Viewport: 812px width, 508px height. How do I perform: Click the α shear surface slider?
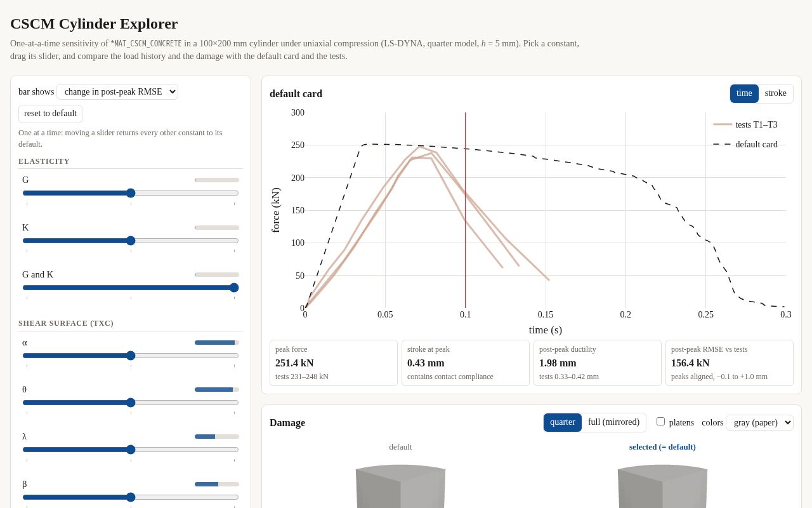click(x=131, y=356)
